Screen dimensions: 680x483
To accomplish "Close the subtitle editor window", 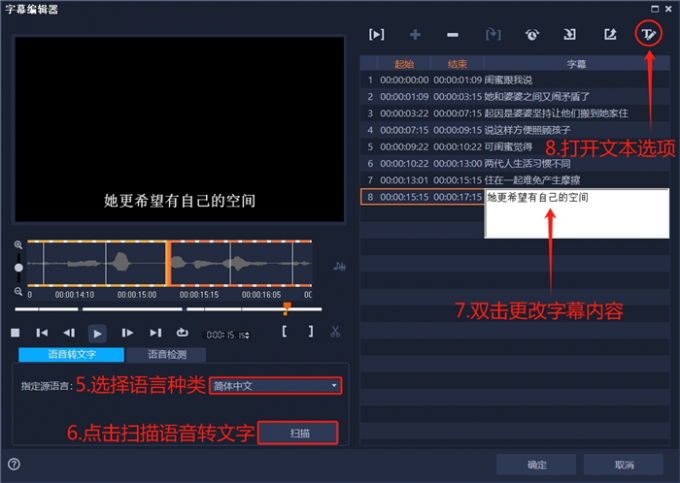I will (x=669, y=9).
